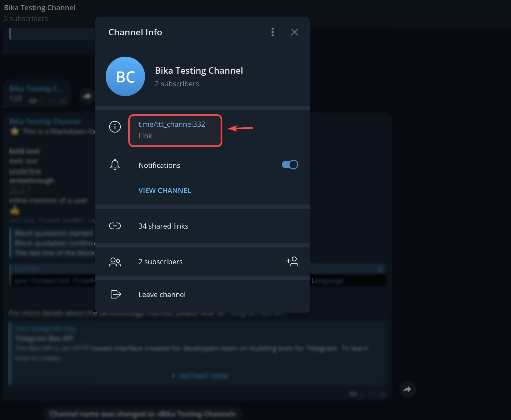Click VIEW CHANNEL
The height and width of the screenshot is (420, 511).
coord(164,190)
